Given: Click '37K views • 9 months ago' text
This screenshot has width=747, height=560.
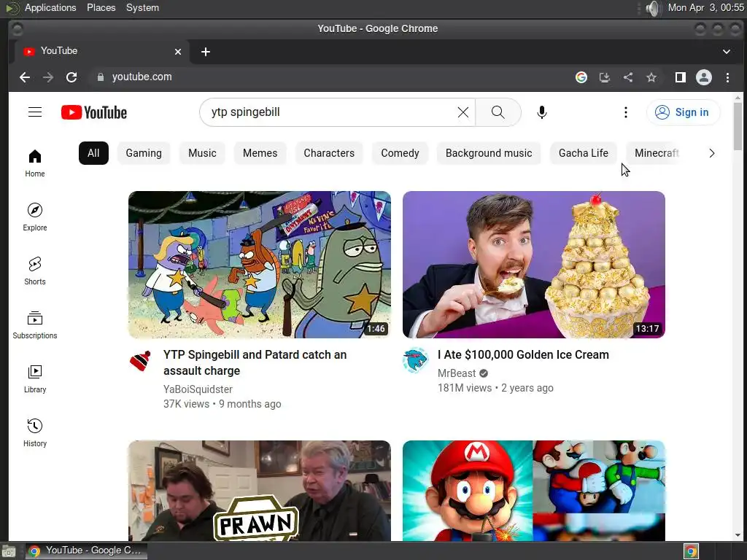Looking at the screenshot, I should 222,404.
